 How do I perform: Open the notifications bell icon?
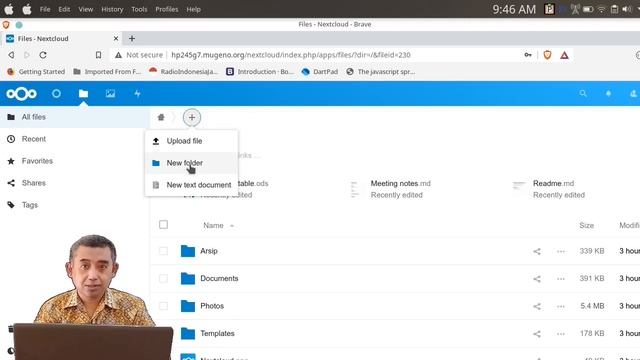click(x=608, y=94)
